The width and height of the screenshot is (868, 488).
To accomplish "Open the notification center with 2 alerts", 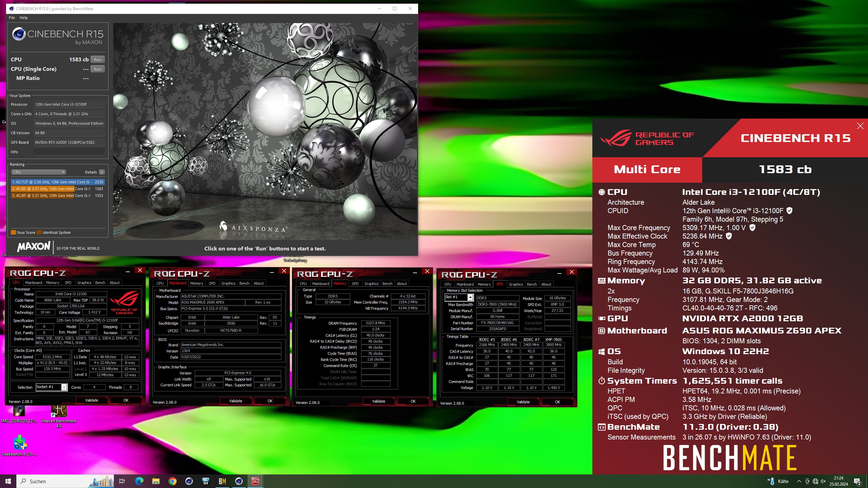I will (x=857, y=481).
